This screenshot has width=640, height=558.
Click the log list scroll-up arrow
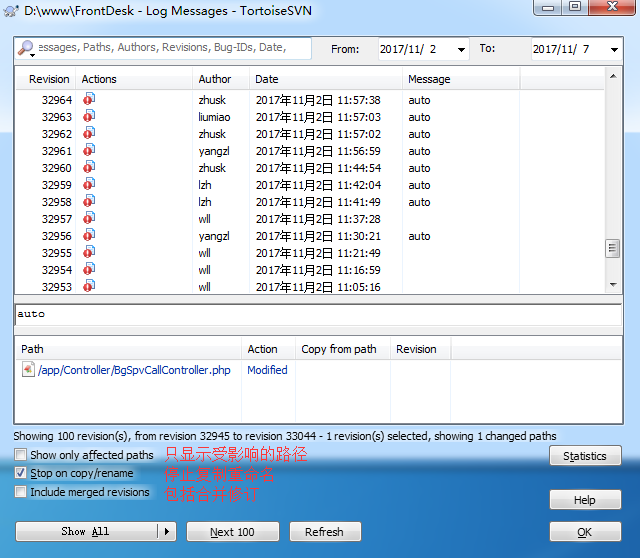[613, 76]
